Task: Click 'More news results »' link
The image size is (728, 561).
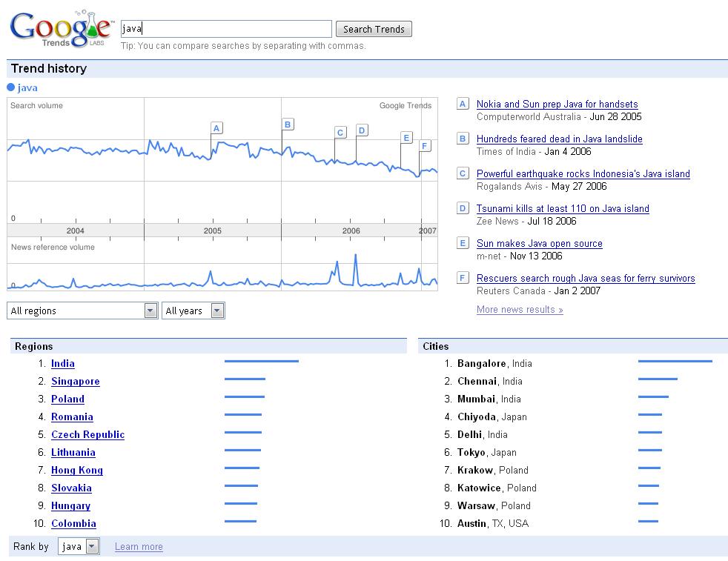Action: (x=520, y=310)
